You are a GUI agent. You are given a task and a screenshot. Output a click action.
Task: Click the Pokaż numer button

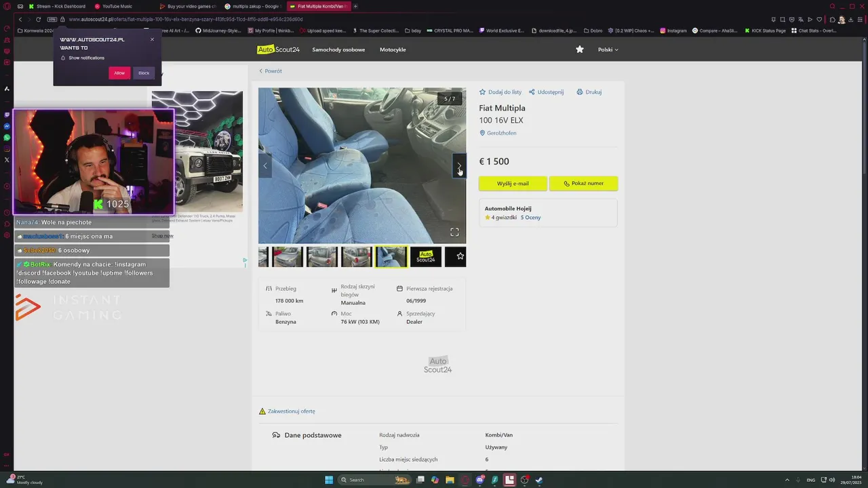click(583, 184)
